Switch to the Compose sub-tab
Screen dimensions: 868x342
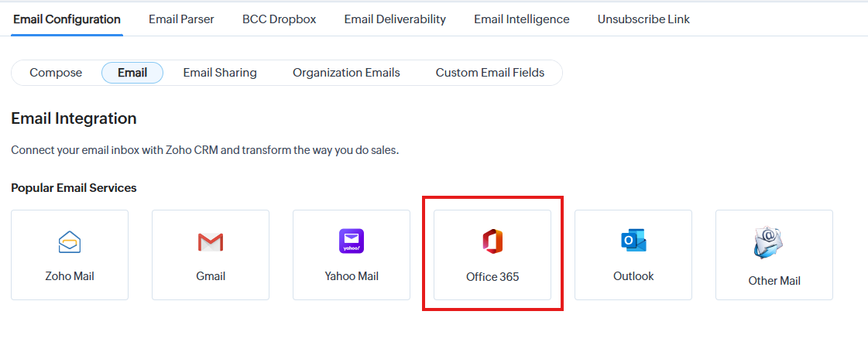56,73
